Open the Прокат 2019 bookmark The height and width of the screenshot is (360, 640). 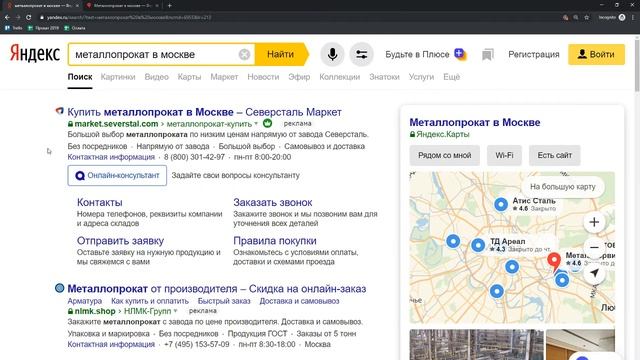[x=43, y=28]
